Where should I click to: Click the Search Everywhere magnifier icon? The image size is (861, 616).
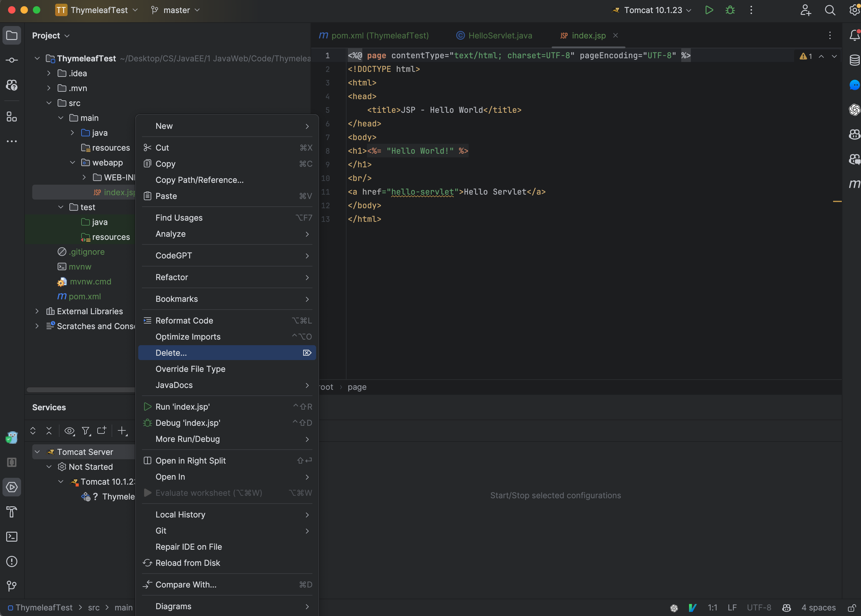pyautogui.click(x=830, y=10)
